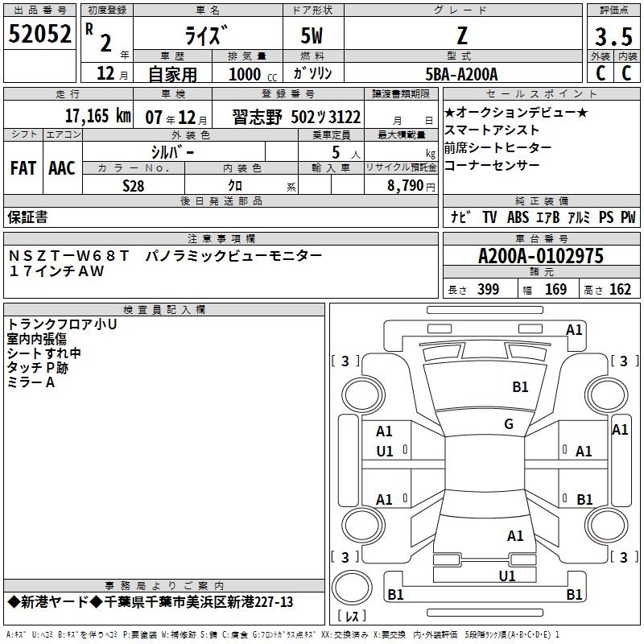Select 前席シートヒーター sales point
The width and height of the screenshot is (644, 644).
(497, 147)
